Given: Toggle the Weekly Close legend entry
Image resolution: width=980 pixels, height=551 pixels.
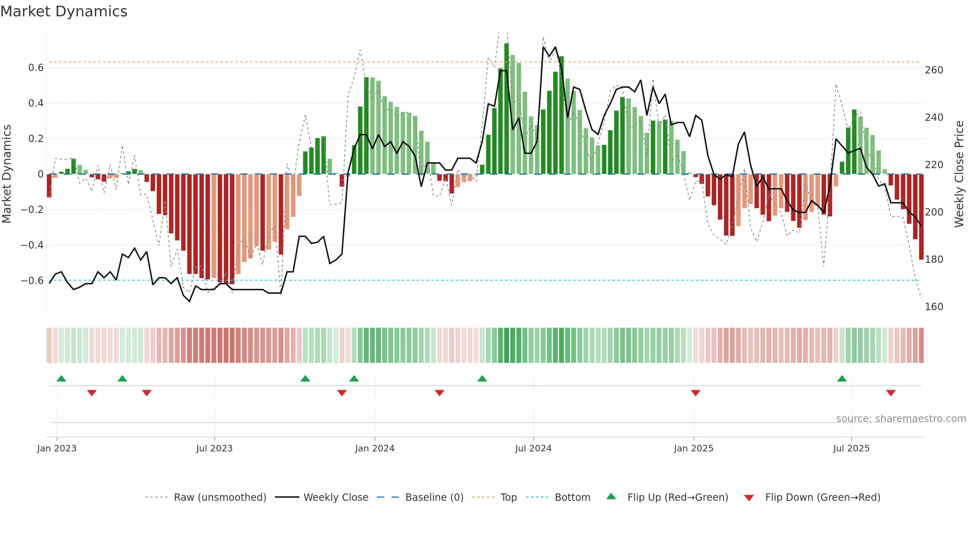Looking at the screenshot, I should point(322,497).
